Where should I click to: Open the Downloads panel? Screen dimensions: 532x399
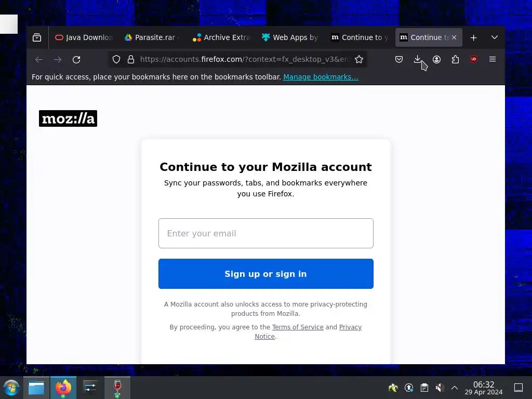pos(418,59)
